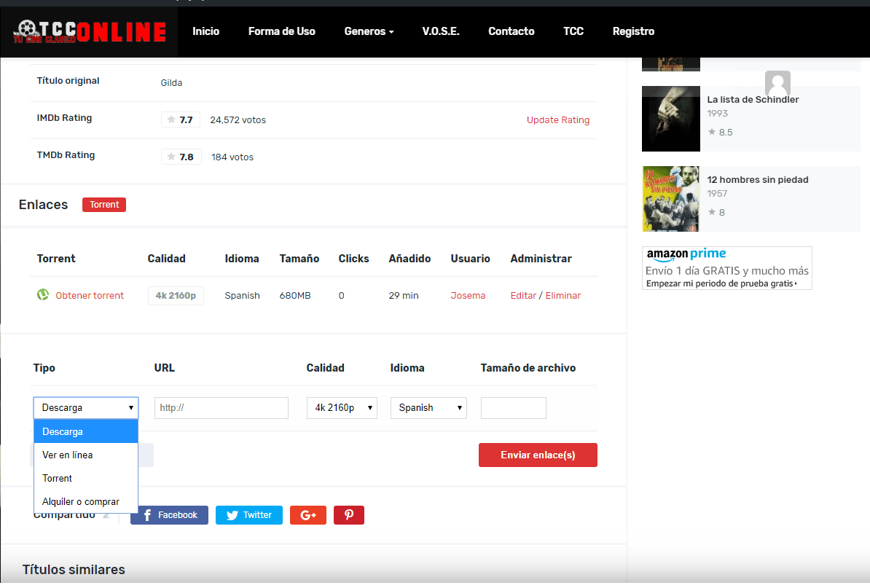The width and height of the screenshot is (870, 588).
Task: Share via Google Plus icon
Action: (307, 515)
